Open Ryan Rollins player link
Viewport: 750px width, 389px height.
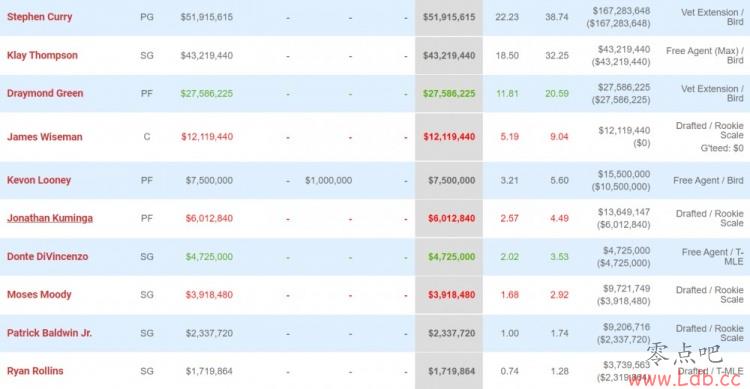click(35, 371)
